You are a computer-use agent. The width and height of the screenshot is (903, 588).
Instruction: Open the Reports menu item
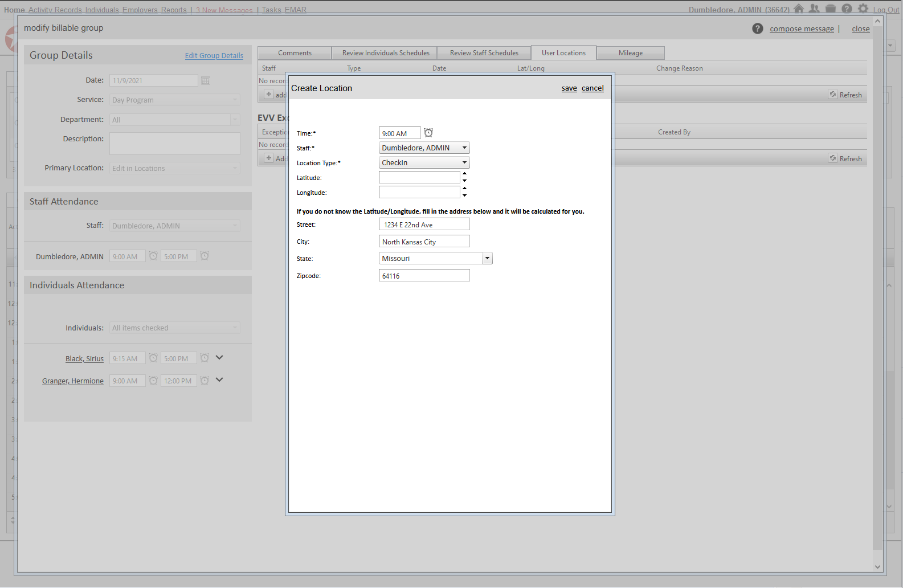(x=174, y=10)
